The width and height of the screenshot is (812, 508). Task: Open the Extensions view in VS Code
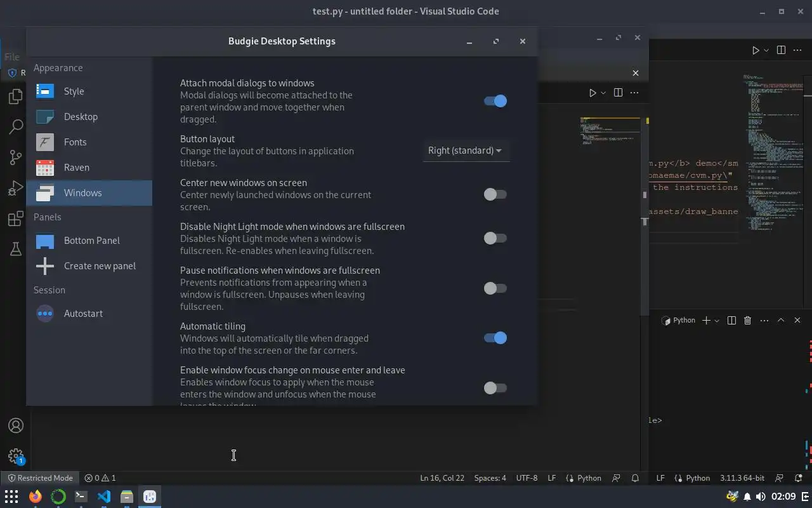[15, 219]
